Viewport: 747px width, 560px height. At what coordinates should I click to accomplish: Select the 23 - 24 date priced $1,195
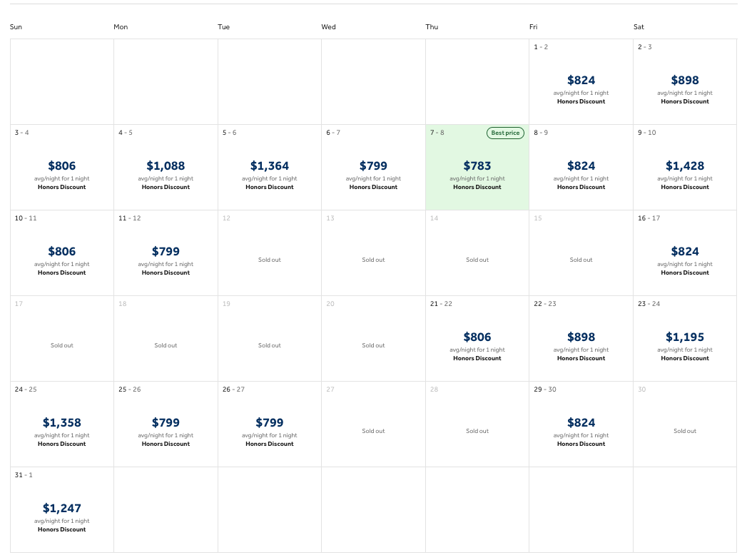coord(685,338)
